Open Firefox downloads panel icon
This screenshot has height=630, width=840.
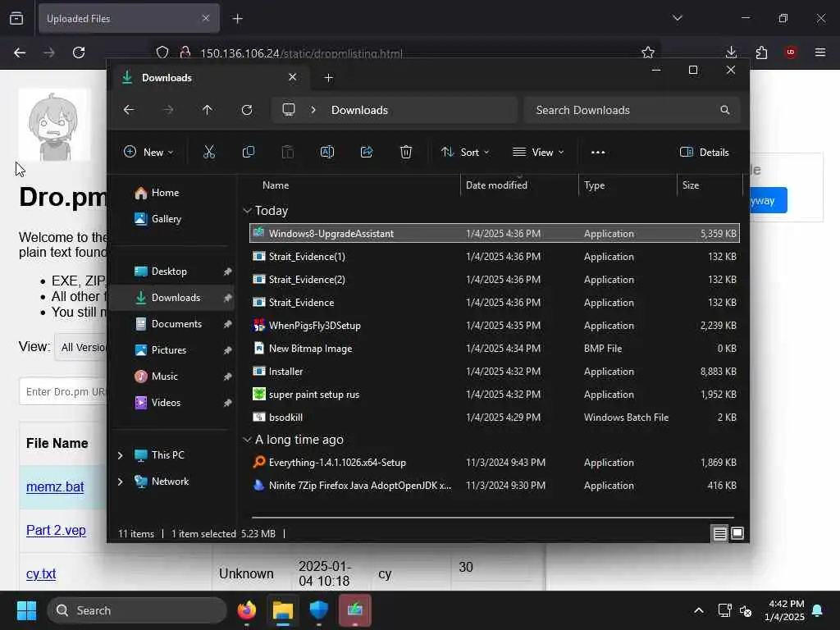[x=731, y=52]
